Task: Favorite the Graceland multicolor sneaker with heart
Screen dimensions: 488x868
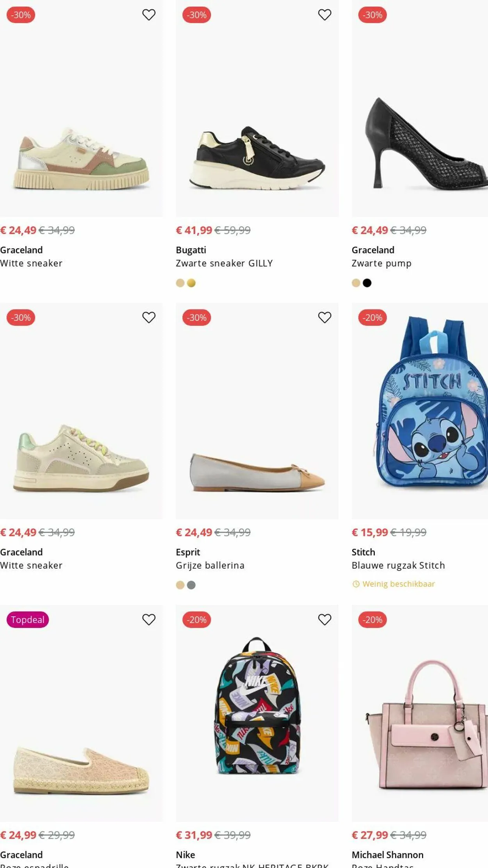Action: (x=149, y=15)
